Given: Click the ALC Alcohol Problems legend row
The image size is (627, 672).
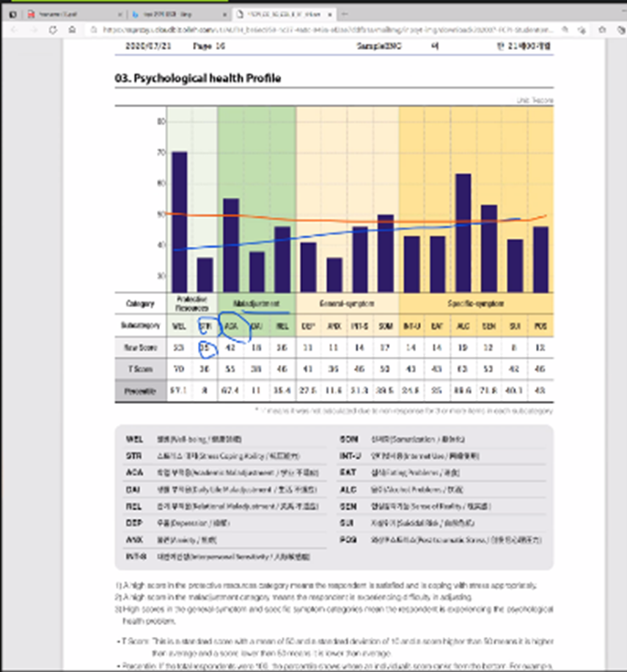Looking at the screenshot, I should (x=443, y=490).
